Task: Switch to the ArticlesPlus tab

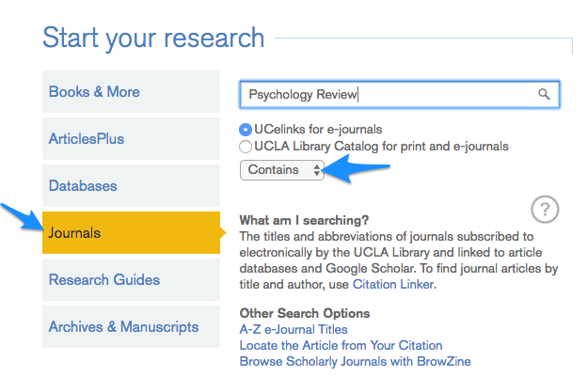Action: [131, 138]
